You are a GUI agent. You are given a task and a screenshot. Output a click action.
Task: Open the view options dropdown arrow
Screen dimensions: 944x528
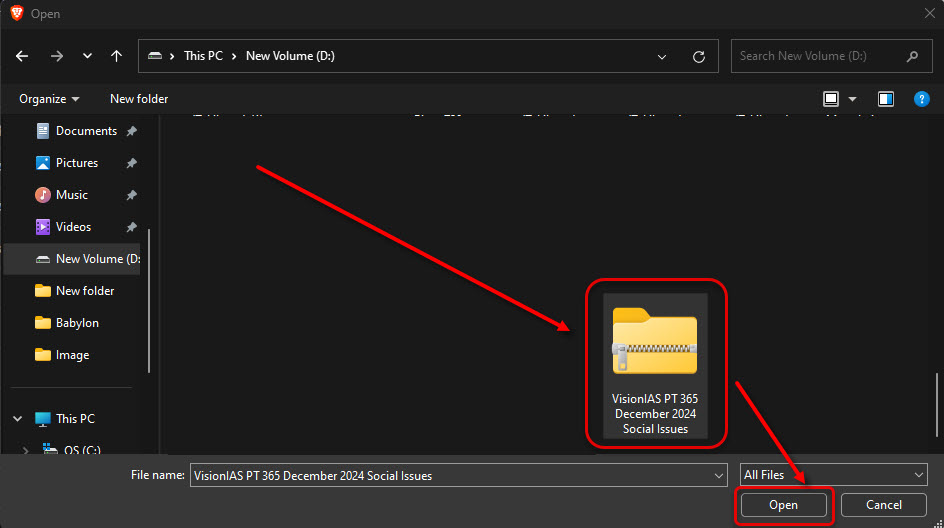point(852,99)
